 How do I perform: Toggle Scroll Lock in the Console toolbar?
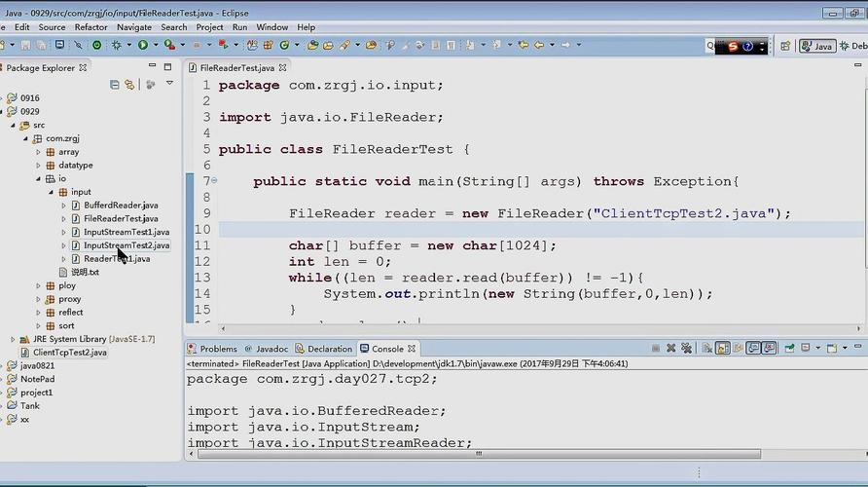[x=722, y=349]
